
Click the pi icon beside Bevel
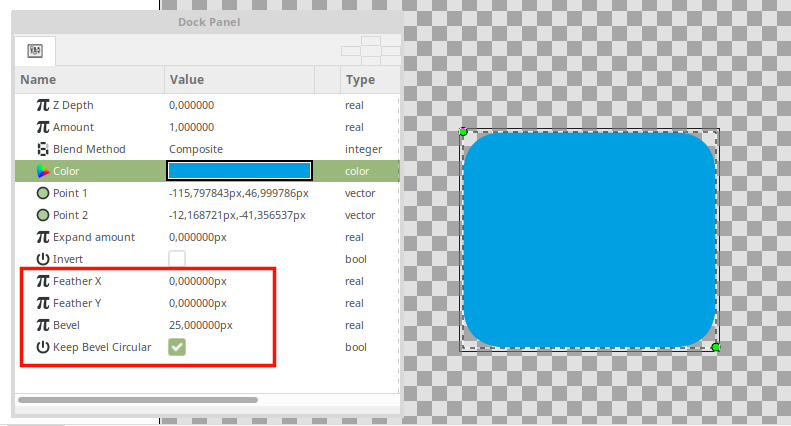tap(43, 325)
